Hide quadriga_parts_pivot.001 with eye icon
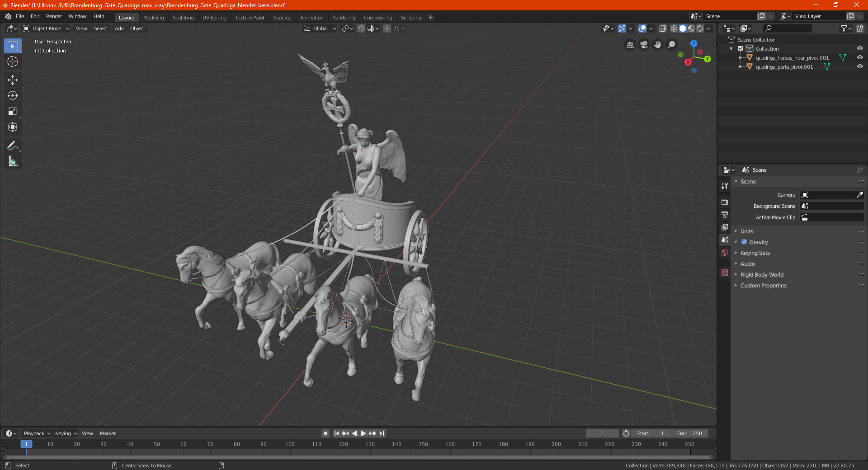 click(860, 66)
